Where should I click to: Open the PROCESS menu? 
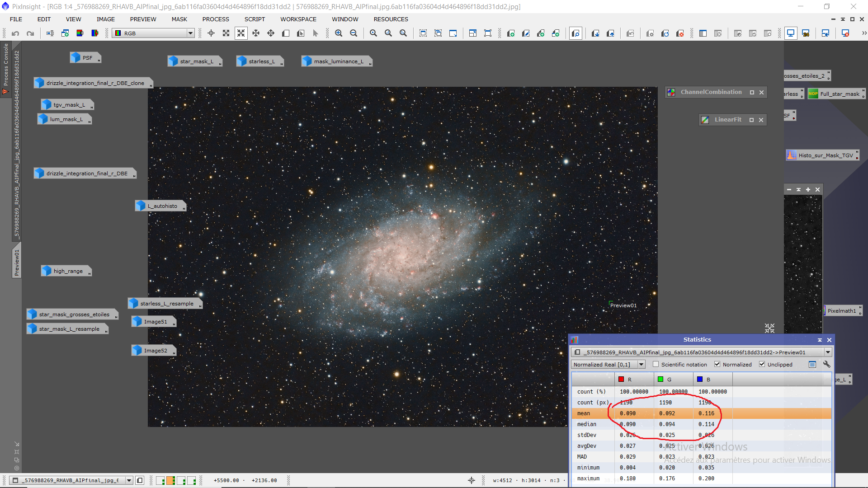click(216, 19)
